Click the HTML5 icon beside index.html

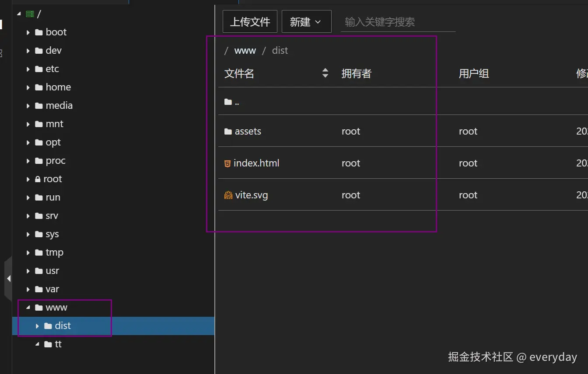pyautogui.click(x=227, y=163)
